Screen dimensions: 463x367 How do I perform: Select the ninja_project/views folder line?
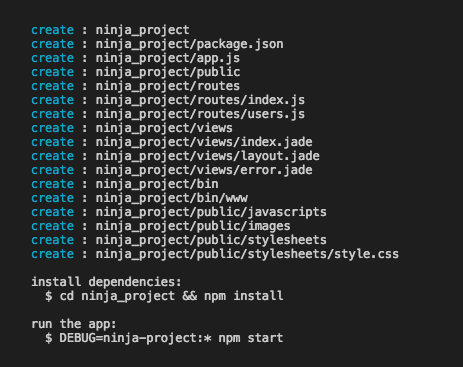click(132, 128)
